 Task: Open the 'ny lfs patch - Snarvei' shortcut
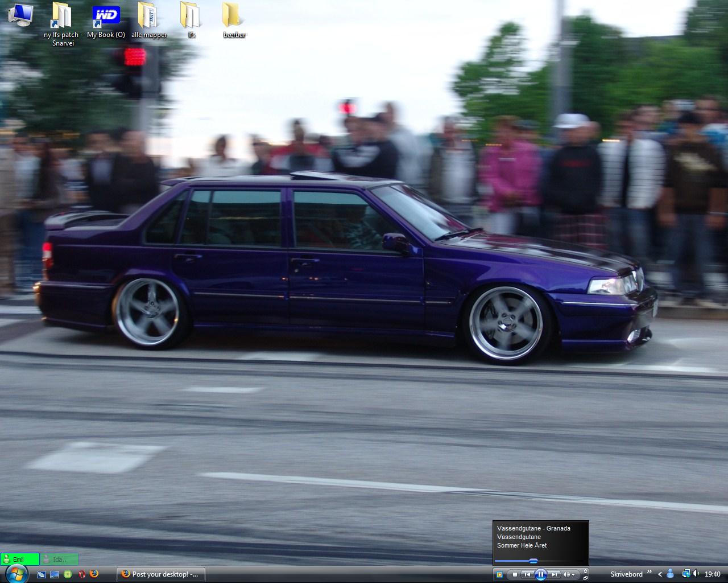63,24
